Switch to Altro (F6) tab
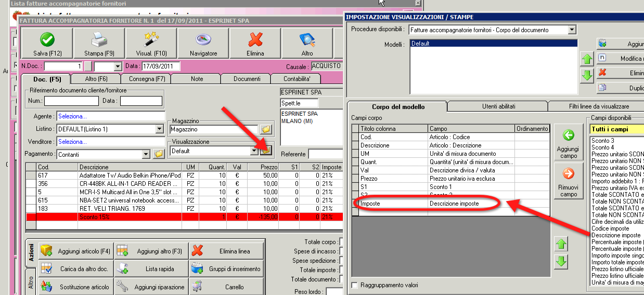Viewport: 644px width, 295px height. [x=96, y=79]
